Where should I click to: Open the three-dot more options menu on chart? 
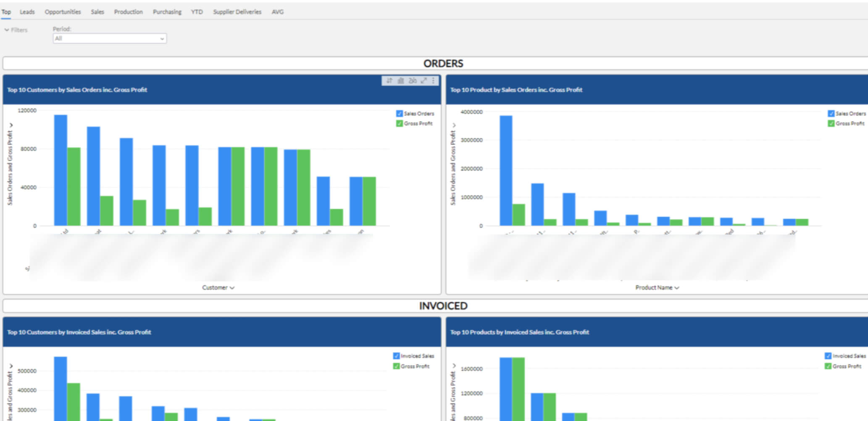coord(433,81)
